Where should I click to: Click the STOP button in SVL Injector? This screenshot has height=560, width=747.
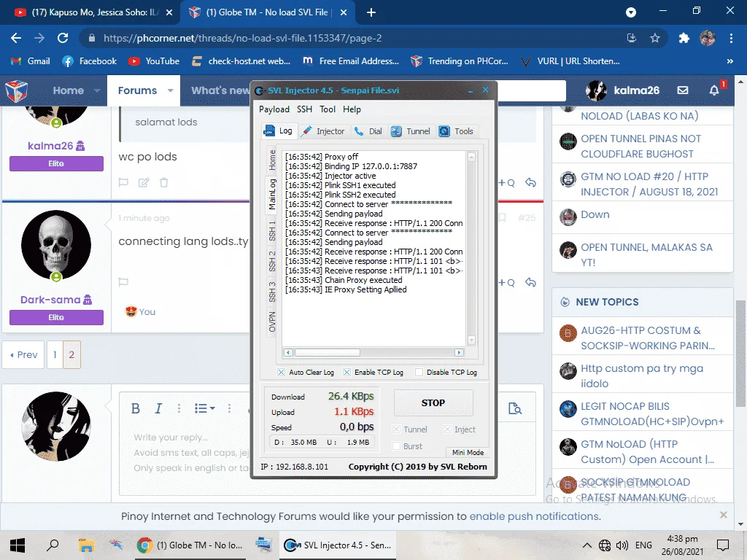pos(433,402)
